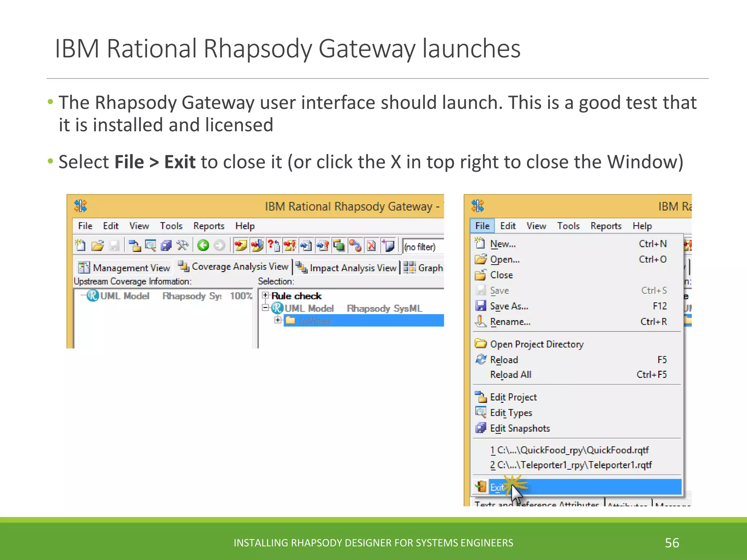Screen dimensions: 747x560
Task: Choose Reload All from the File menu
Action: (577, 375)
